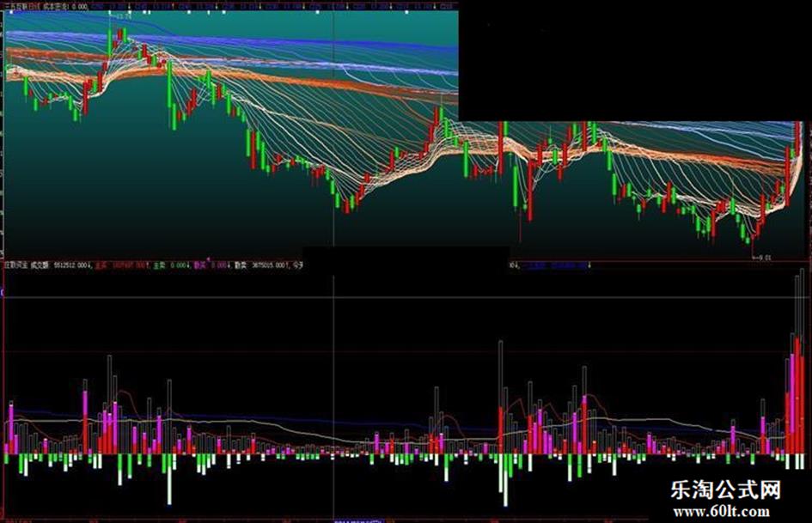812x523 pixels.
Task: Click the red-highlighted label in the top-left chart title
Action: click(x=34, y=7)
